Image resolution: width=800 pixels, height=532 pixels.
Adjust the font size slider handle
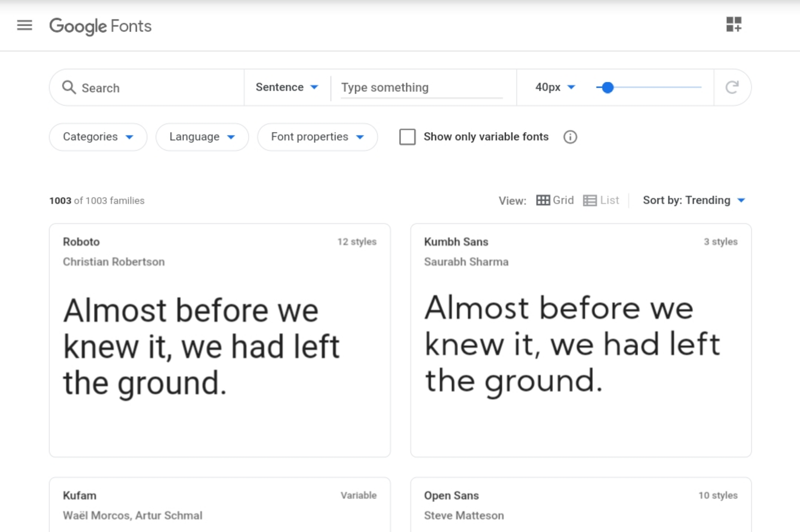607,87
